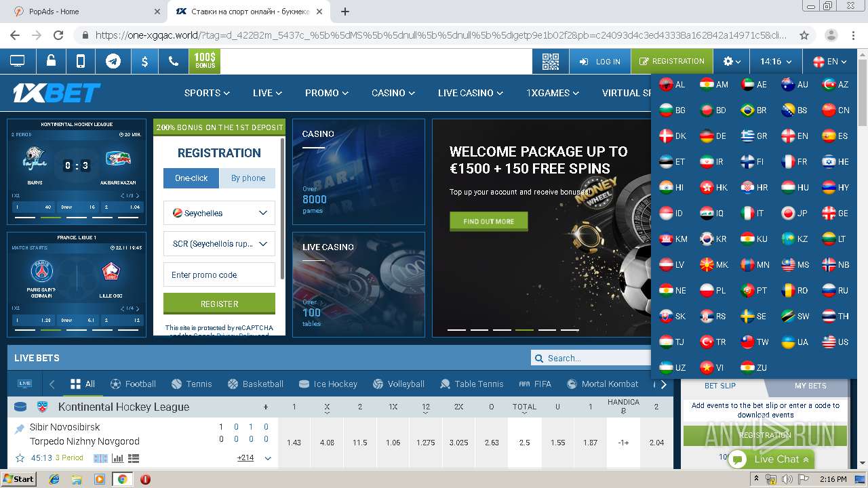868x488 pixels.
Task: Open the Live Chat widget
Action: tap(771, 459)
